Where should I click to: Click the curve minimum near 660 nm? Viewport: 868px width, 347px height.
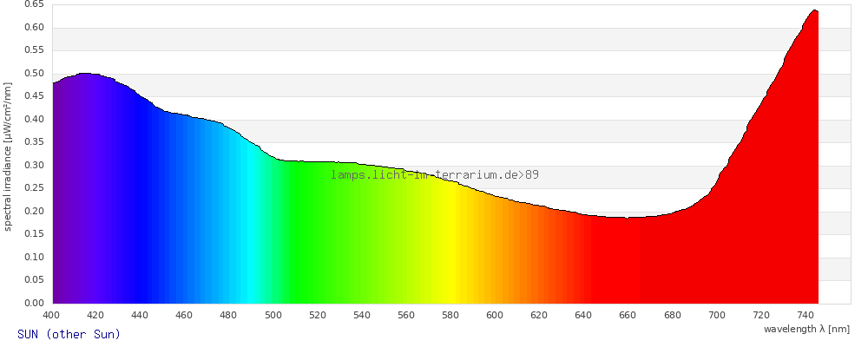tap(627, 218)
